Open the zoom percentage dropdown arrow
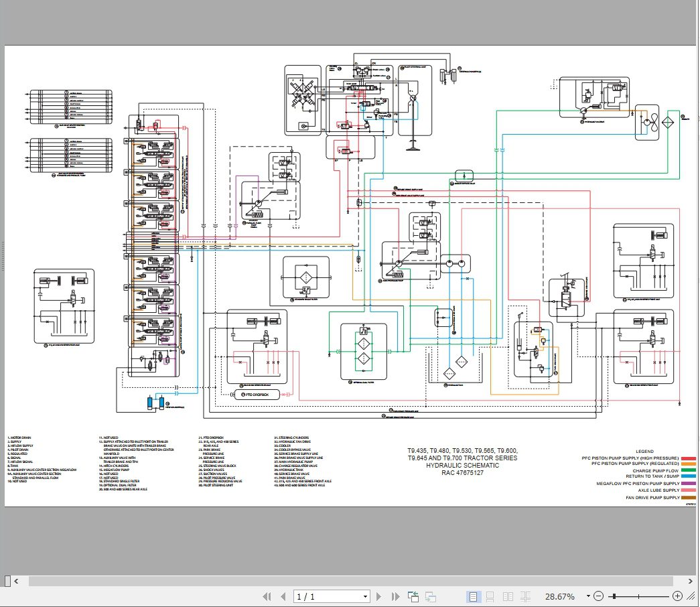The image size is (700, 607). pyautogui.click(x=587, y=596)
